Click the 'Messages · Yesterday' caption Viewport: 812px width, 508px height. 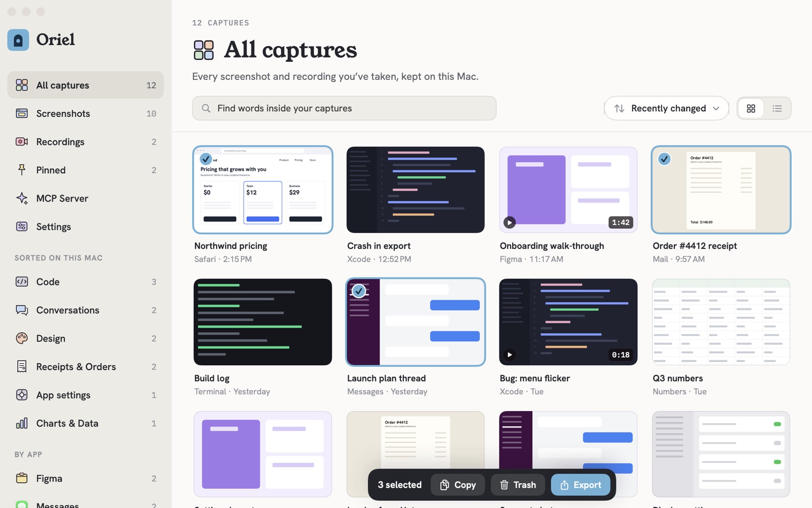point(387,392)
